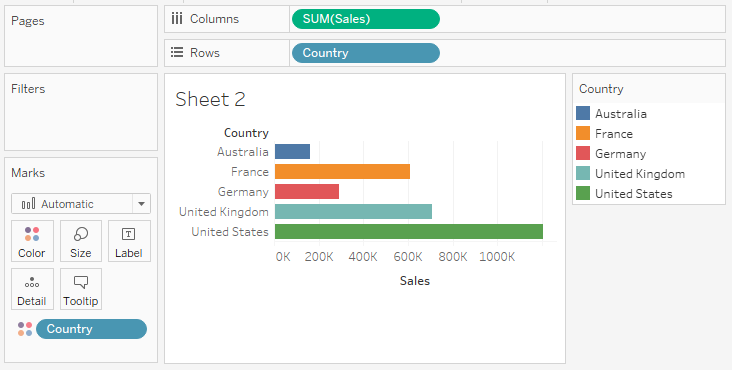Select the Country pill on Rows

[x=366, y=53]
